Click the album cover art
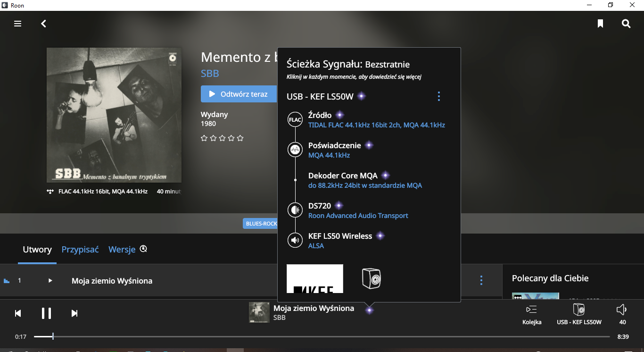644x352 pixels. click(114, 115)
